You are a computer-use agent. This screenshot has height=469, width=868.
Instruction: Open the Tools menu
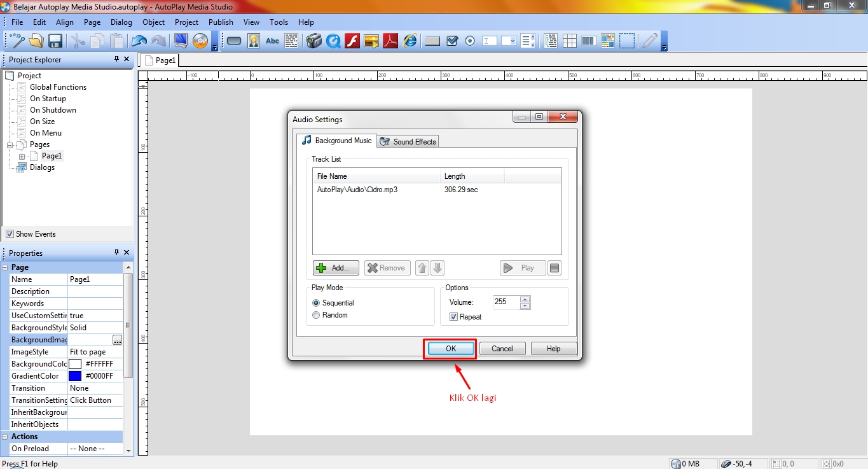(x=279, y=22)
